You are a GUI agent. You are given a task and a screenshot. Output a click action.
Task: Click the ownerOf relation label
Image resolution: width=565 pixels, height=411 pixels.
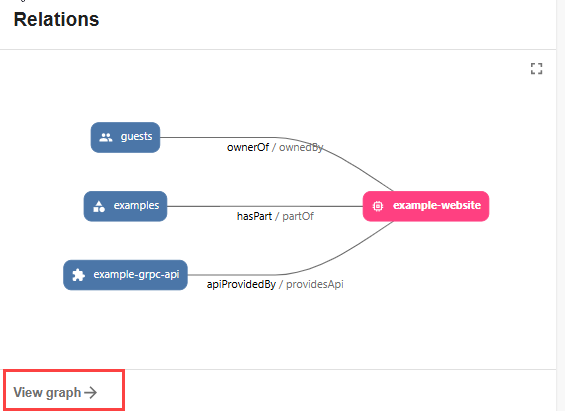pos(248,147)
